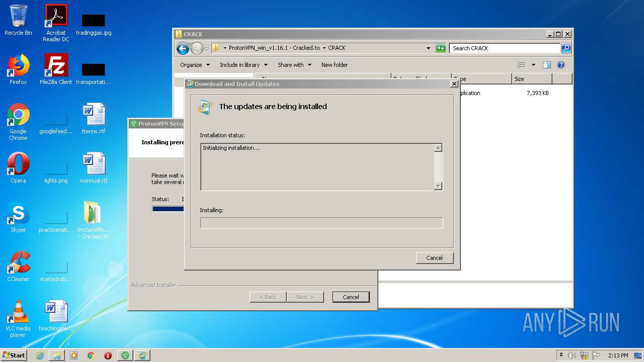Click the Installing progress bar in updates dialog
Image resolution: width=644 pixels, height=362 pixels.
[x=321, y=223]
